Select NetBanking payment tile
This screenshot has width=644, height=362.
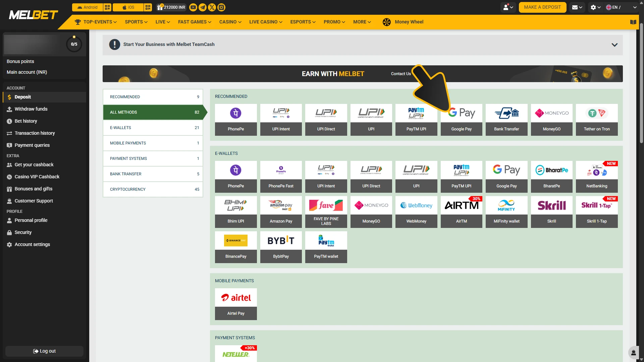tap(597, 177)
